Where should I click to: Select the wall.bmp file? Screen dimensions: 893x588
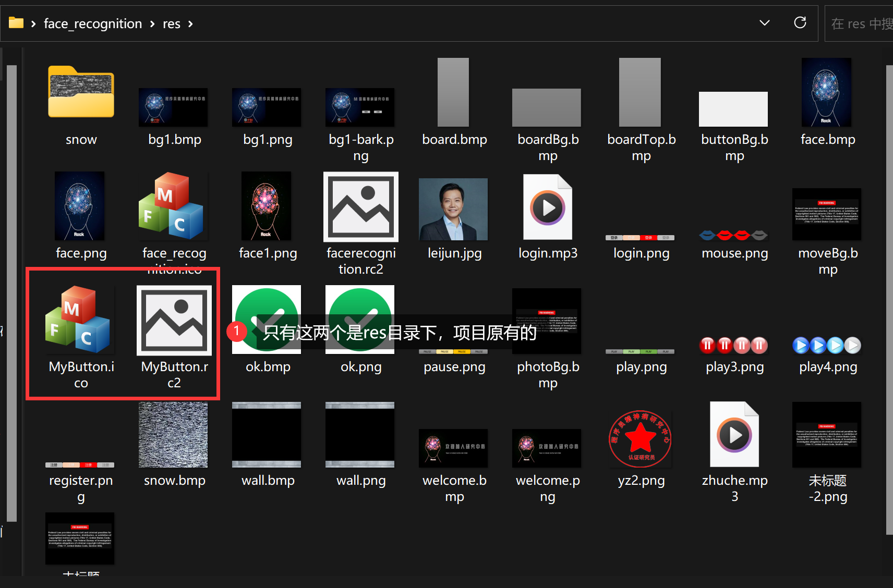coord(267,435)
